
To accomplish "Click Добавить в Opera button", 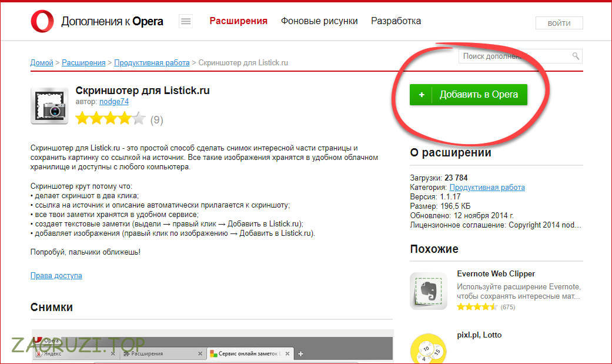I will (x=469, y=95).
